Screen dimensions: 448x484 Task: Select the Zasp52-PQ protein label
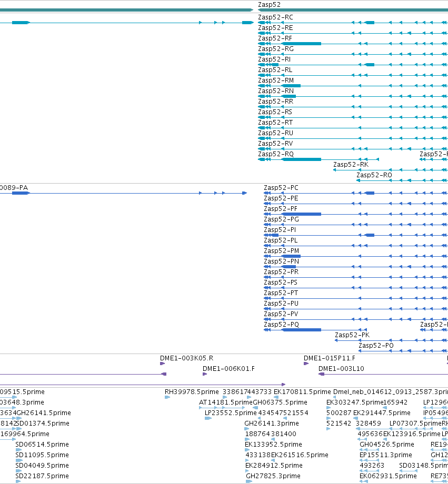pyautogui.click(x=281, y=324)
